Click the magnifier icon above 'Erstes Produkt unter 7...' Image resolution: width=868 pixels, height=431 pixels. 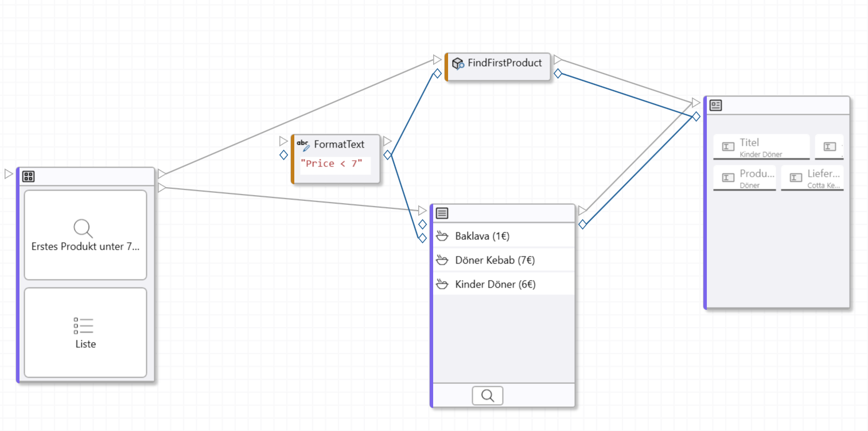[x=83, y=228]
